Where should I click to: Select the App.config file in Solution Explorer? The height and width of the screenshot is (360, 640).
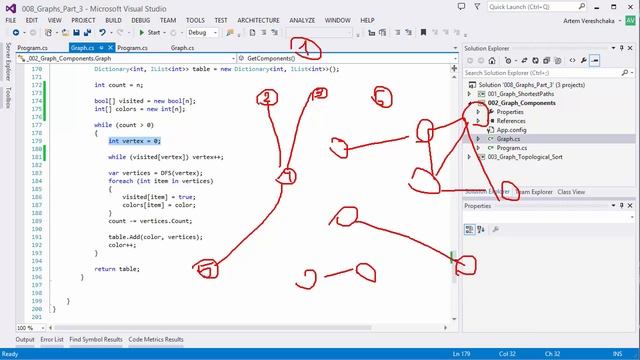(511, 130)
